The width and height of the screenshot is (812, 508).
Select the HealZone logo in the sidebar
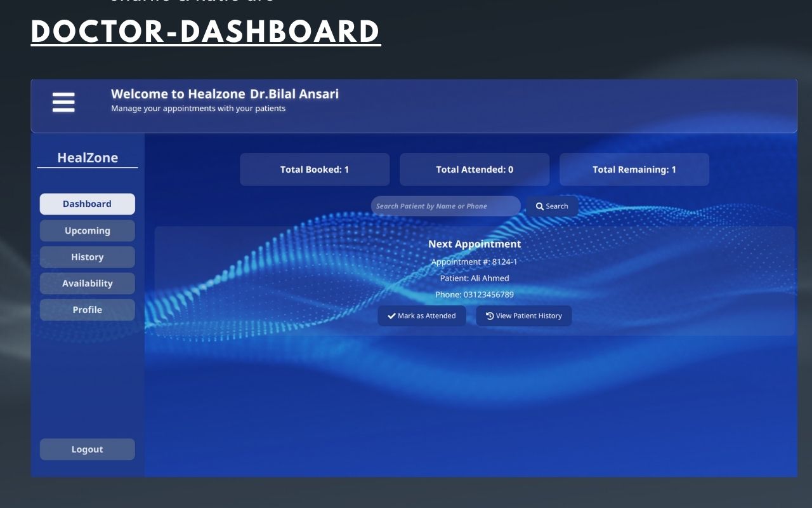[87, 157]
